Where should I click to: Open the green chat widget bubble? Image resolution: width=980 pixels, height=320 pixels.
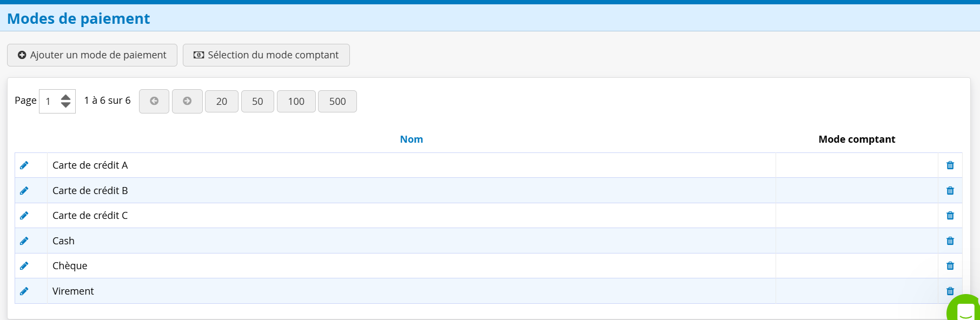pos(965,308)
